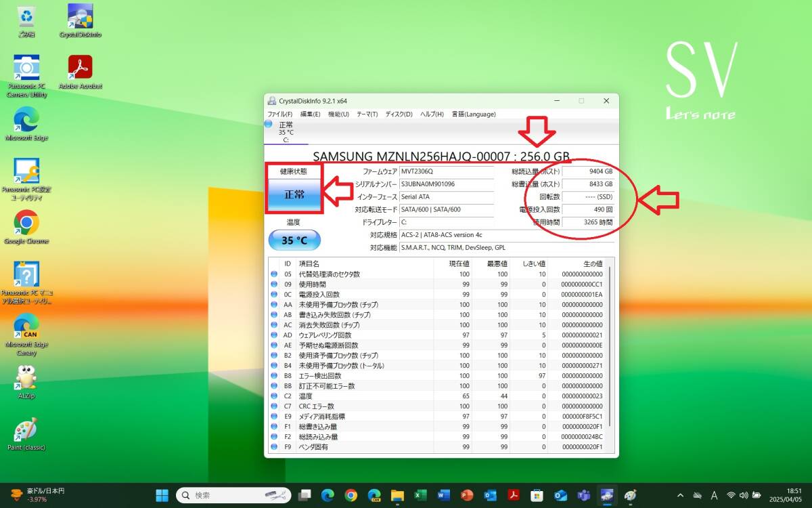The image size is (812, 508).
Task: Open the 編集(E) menu
Action: click(310, 114)
